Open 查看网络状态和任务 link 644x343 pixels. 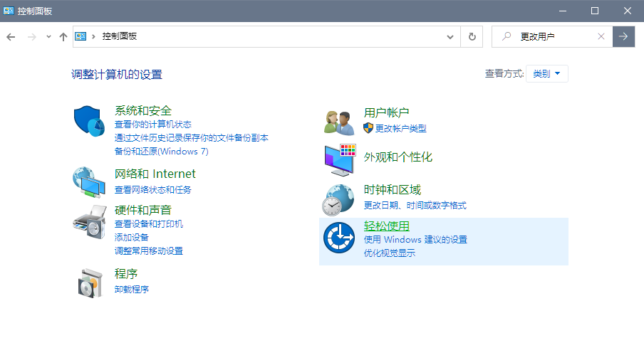click(x=153, y=190)
